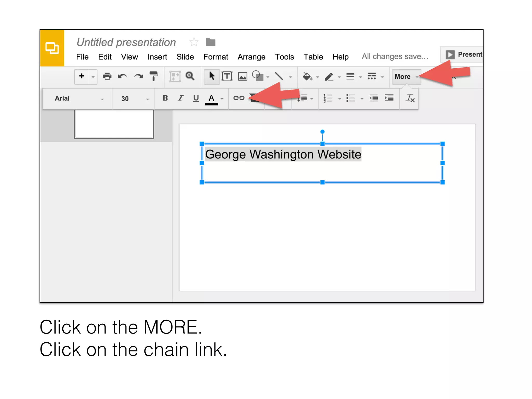Click the fill color paint bucket

308,76
